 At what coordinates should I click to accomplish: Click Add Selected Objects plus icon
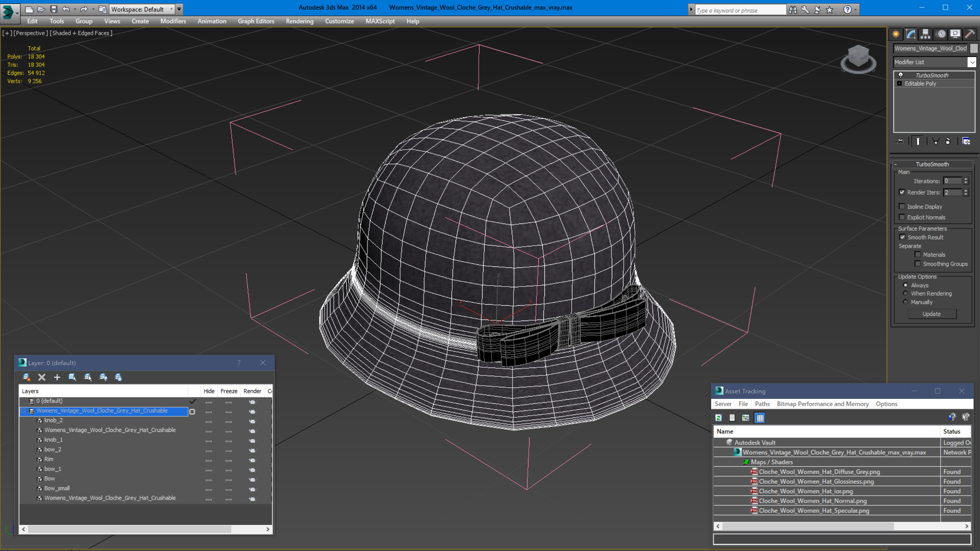(x=57, y=377)
